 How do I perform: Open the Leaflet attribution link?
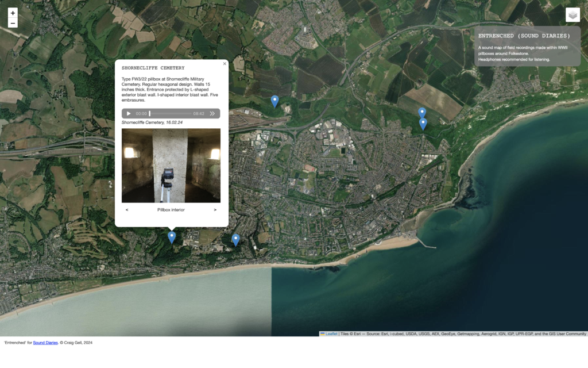pos(331,333)
